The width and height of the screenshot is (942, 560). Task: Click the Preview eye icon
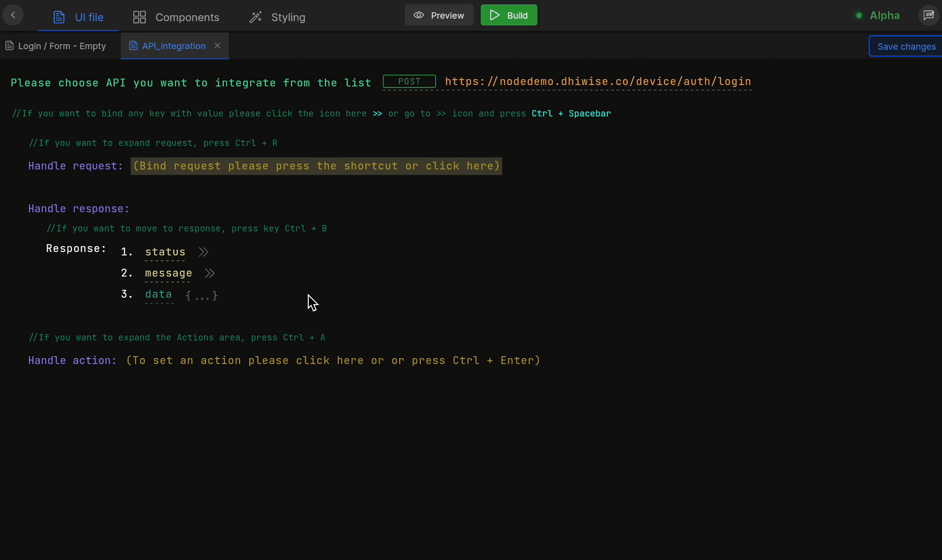pyautogui.click(x=419, y=15)
